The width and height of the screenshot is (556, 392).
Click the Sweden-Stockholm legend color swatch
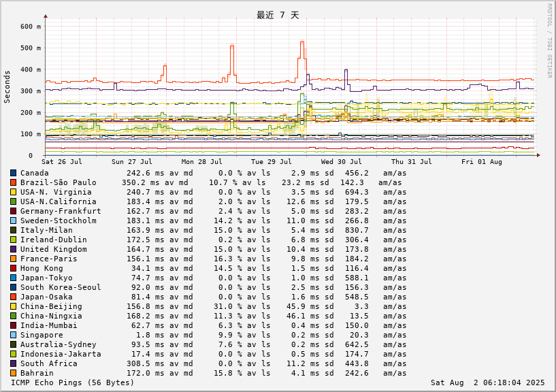(x=13, y=221)
